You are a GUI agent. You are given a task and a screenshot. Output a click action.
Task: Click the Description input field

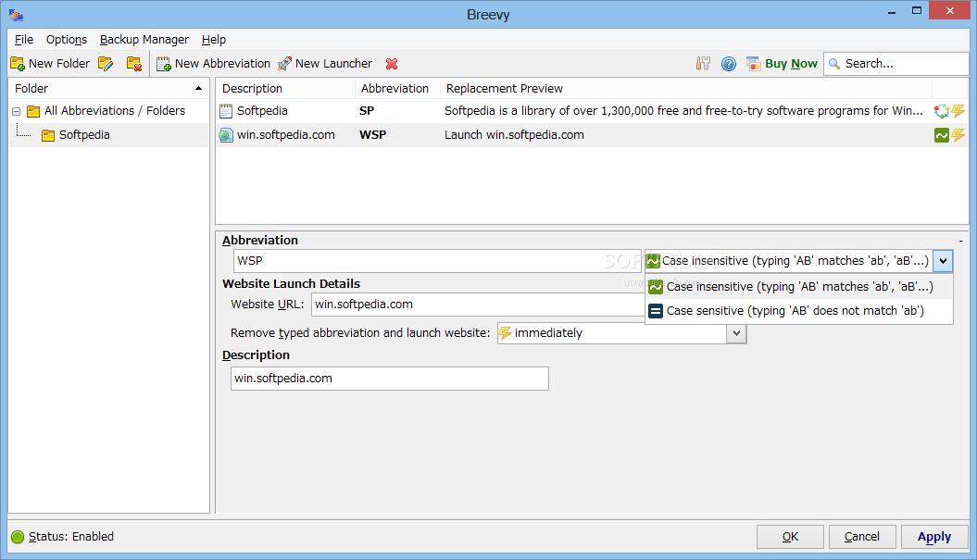(x=390, y=379)
